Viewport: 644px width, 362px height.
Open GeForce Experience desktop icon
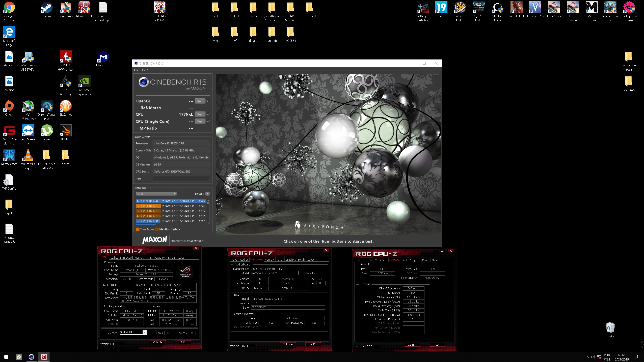(x=84, y=85)
